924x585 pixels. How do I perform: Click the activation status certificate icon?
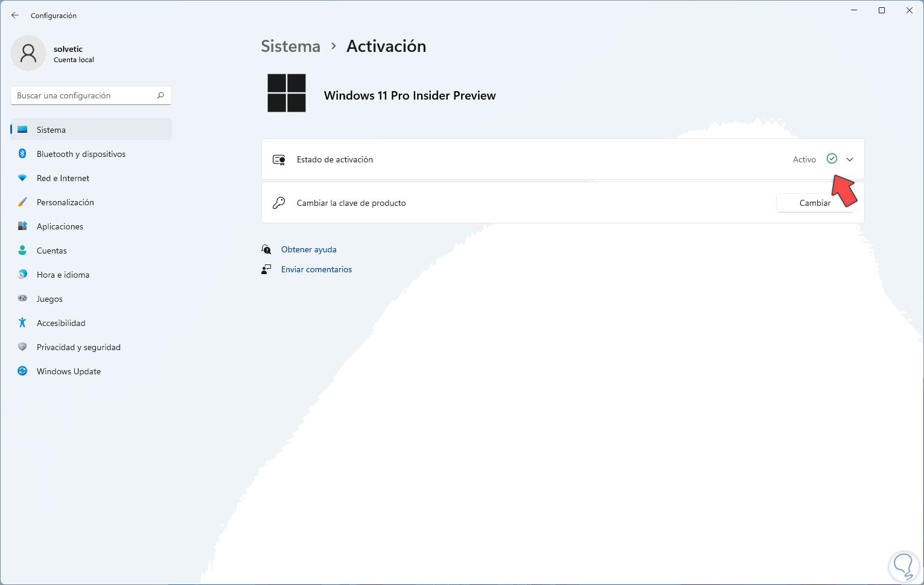coord(279,159)
